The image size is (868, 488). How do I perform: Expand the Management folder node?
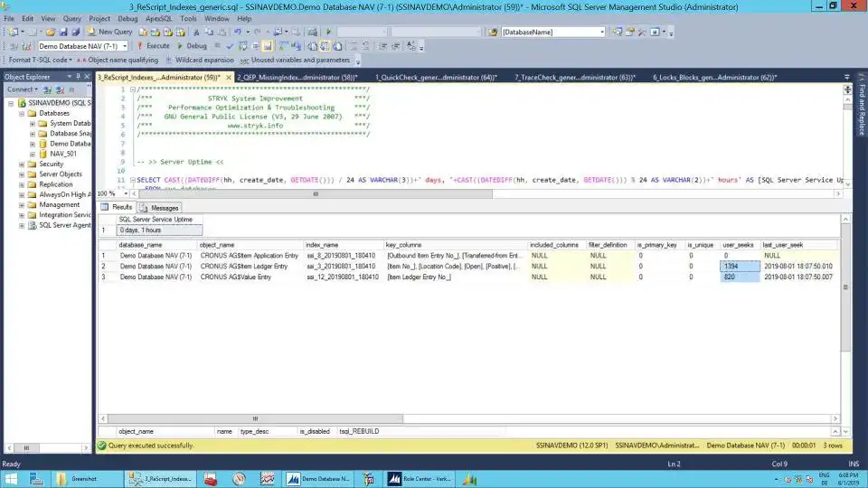pos(22,205)
